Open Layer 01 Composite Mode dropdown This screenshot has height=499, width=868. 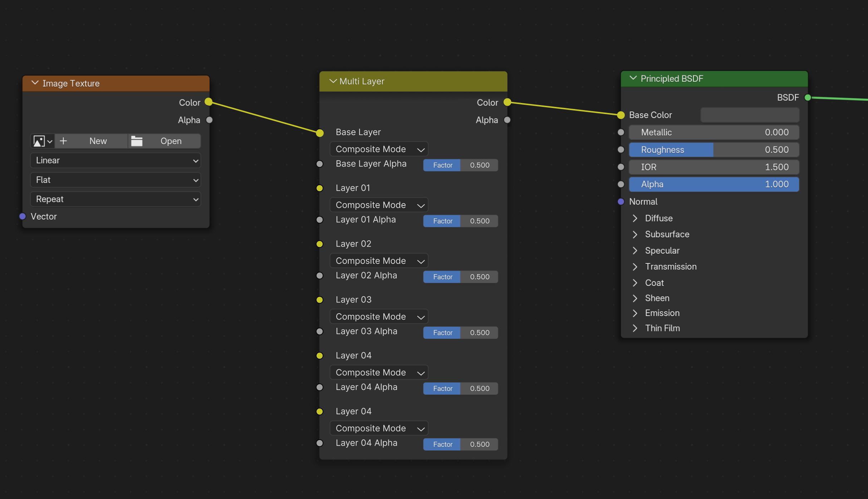379,205
